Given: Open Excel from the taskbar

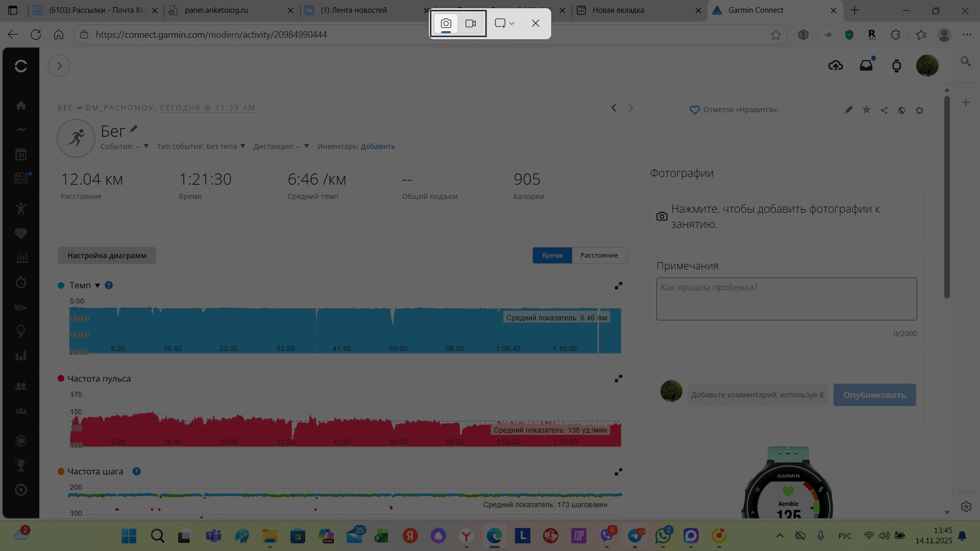Looking at the screenshot, I should 381,536.
